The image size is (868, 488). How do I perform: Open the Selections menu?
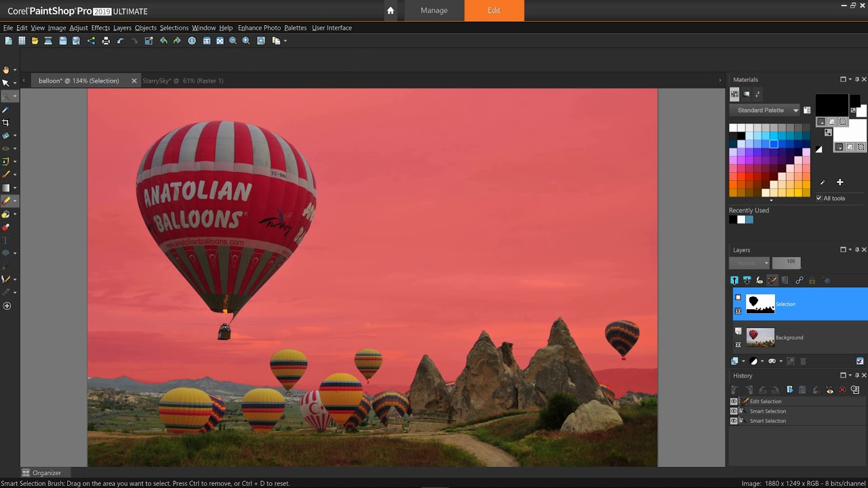tap(174, 28)
